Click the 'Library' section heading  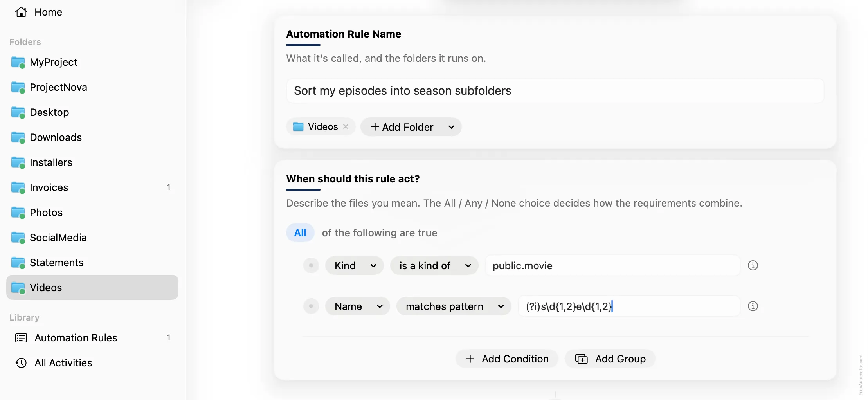pos(24,317)
